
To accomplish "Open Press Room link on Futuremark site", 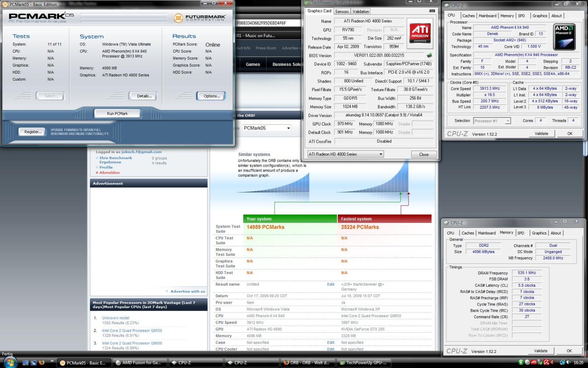I will [266, 48].
